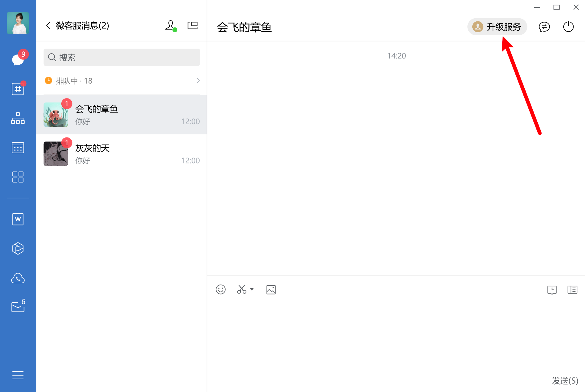585x392 pixels.
Task: End the session with power icon
Action: point(568,27)
